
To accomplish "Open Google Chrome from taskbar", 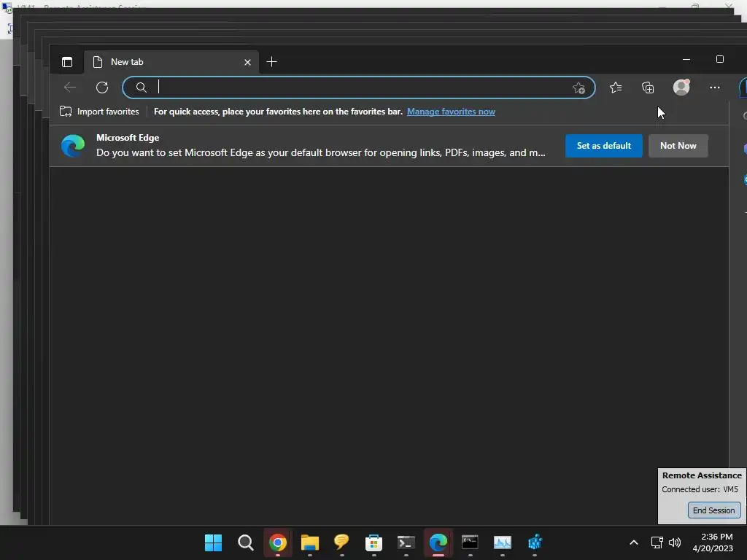I will [278, 542].
